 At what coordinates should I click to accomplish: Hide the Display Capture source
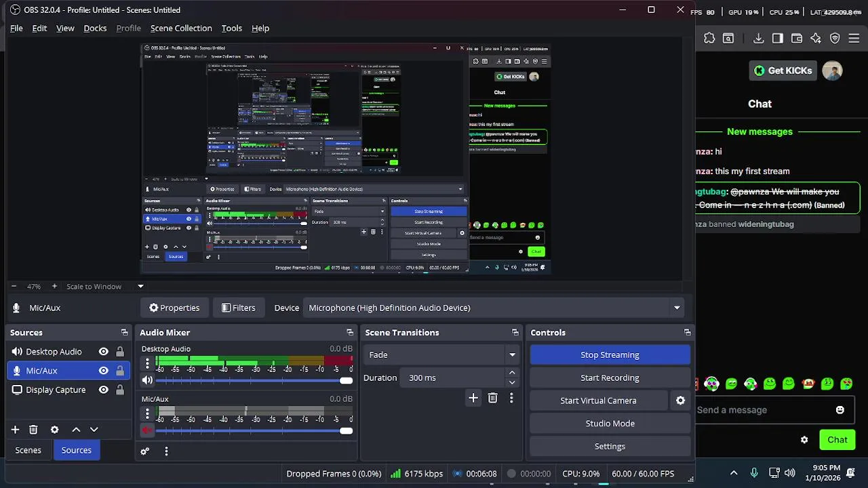point(104,390)
